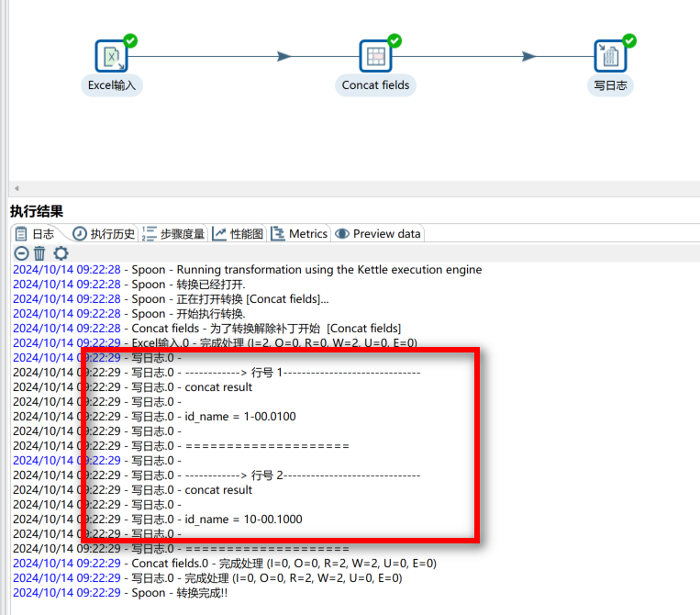Select the Concat fields step icon

pyautogui.click(x=375, y=56)
